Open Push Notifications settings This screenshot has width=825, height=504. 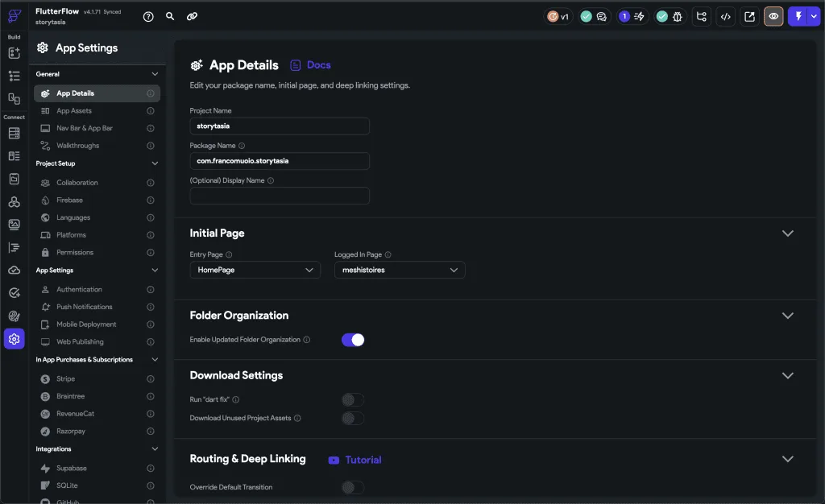(x=84, y=307)
